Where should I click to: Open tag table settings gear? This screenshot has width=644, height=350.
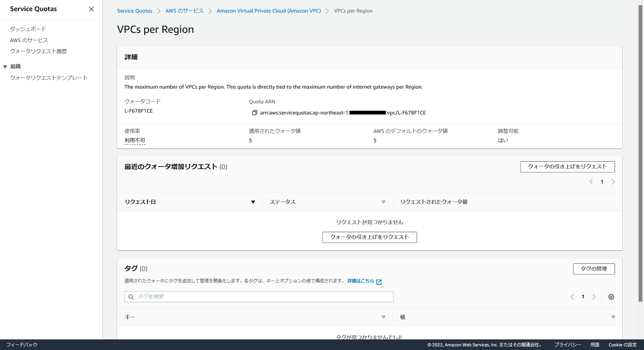[611, 297]
